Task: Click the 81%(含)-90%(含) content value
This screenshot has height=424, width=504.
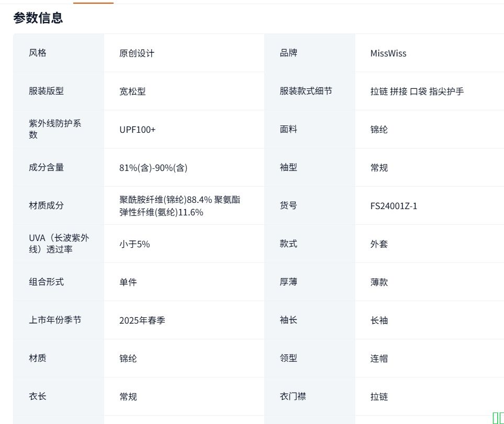Action: [153, 168]
